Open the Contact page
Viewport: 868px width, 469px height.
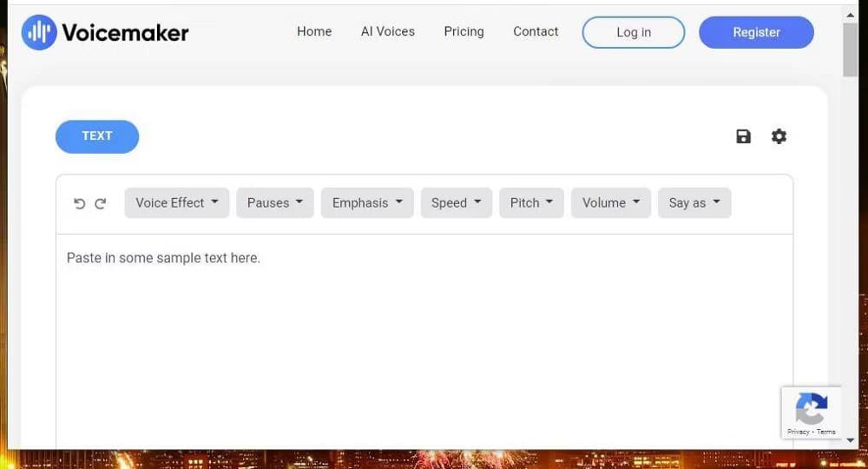click(x=536, y=31)
